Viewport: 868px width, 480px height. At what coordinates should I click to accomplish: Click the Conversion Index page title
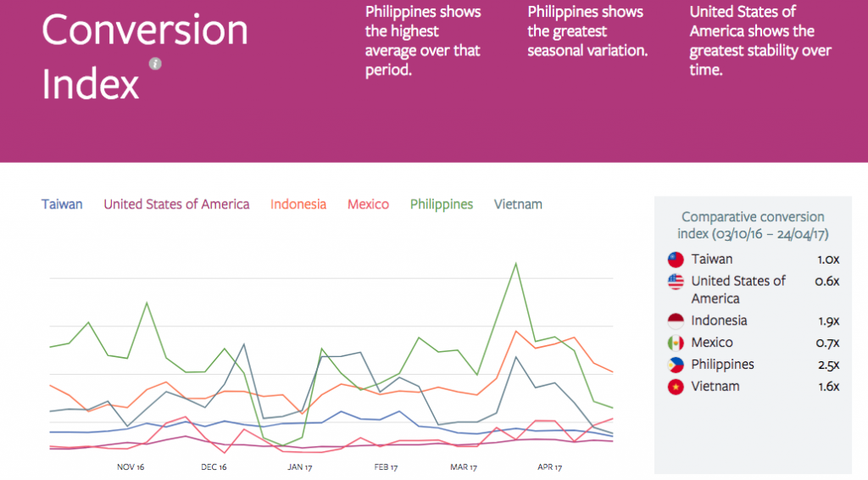(144, 57)
